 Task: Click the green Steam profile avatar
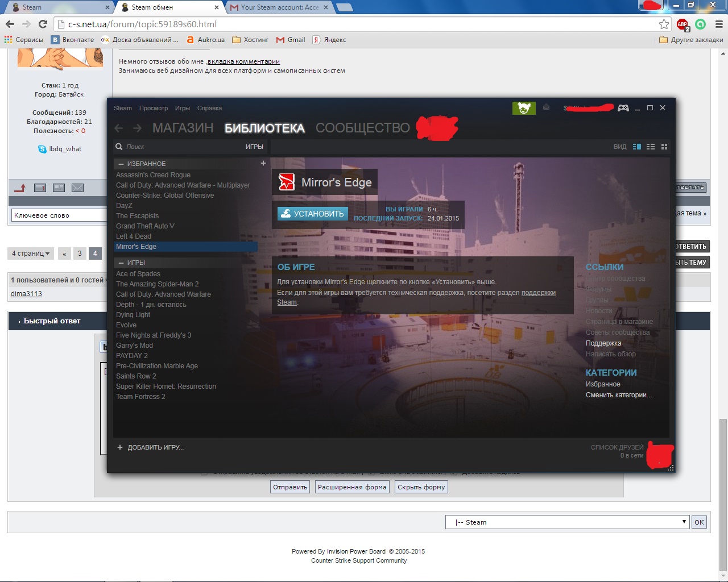pyautogui.click(x=524, y=108)
